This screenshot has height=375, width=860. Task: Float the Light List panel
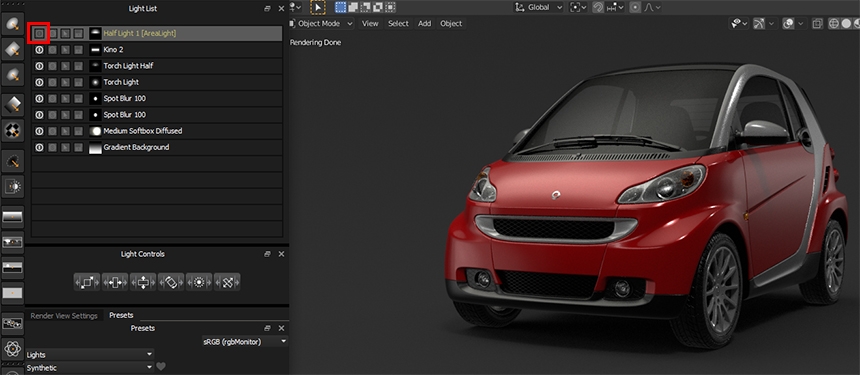[268, 9]
